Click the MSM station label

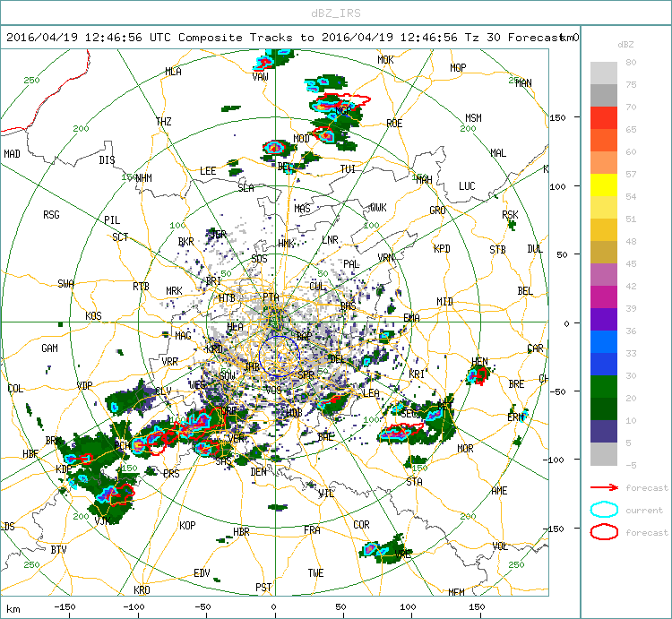[474, 118]
